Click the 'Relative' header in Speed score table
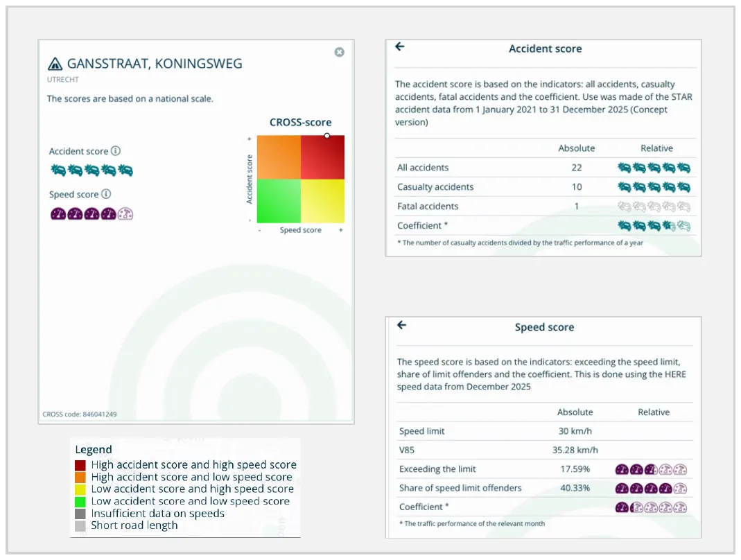Viewport: 741px width, 560px height. [x=654, y=412]
